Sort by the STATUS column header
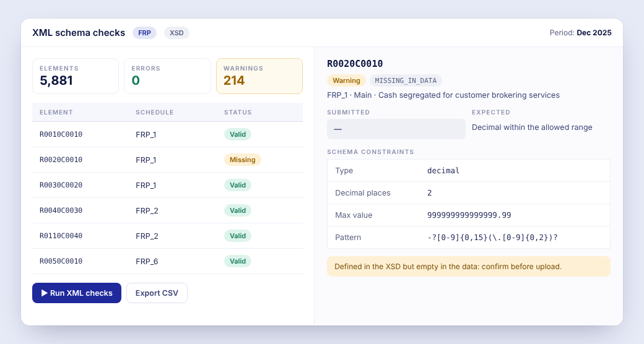644x344 pixels. click(238, 112)
